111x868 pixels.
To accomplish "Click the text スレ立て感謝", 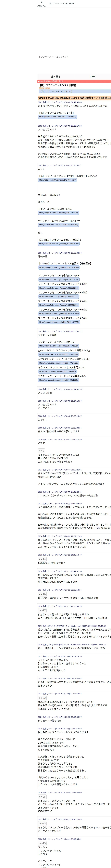I will click(x=45, y=393).
